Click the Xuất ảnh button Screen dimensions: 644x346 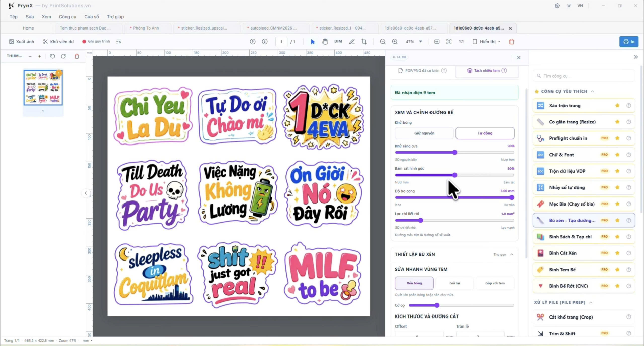coord(21,42)
